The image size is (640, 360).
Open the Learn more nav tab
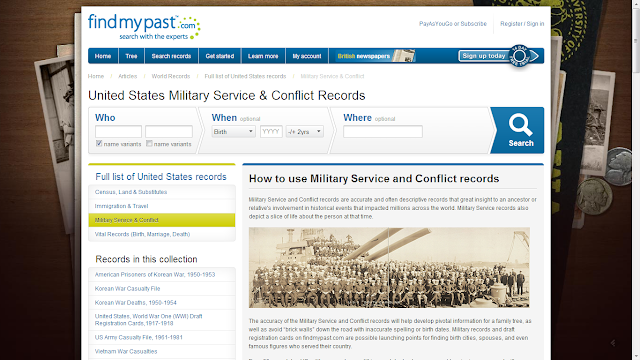263,56
